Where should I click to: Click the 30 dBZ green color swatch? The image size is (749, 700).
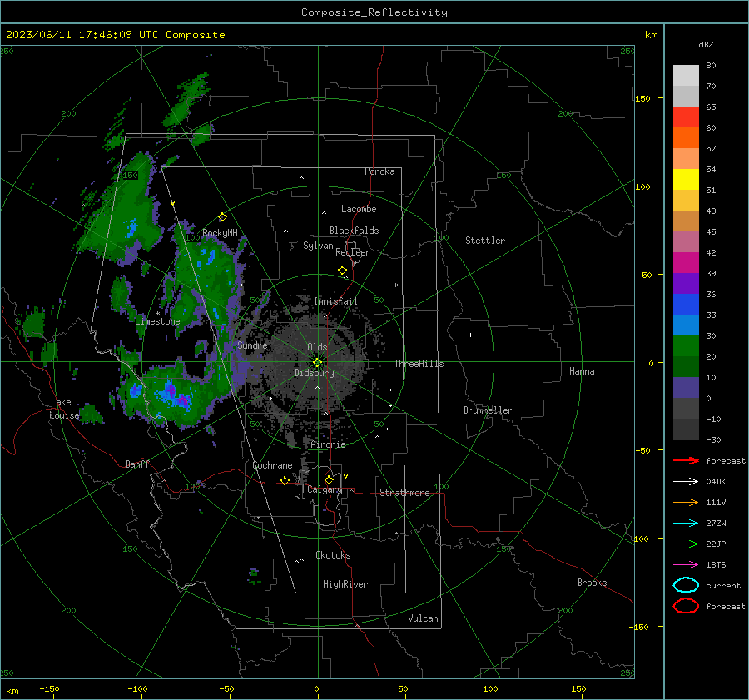[x=686, y=346]
